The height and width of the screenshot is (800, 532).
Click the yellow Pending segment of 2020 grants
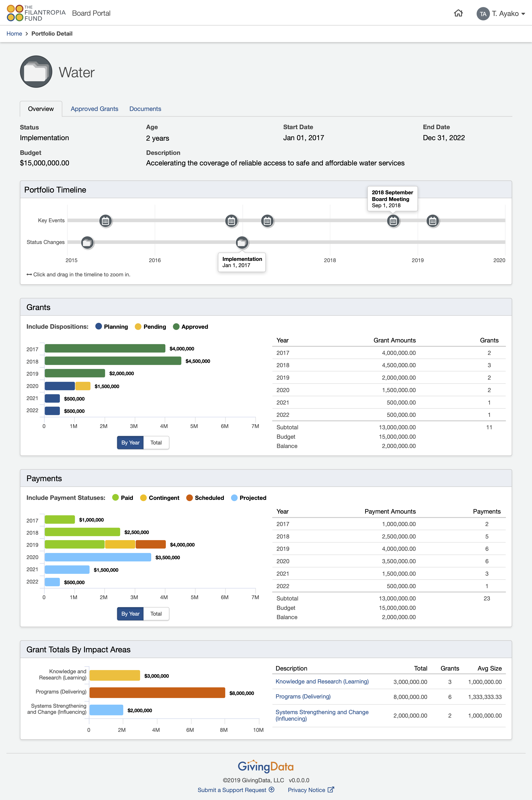[x=83, y=386]
